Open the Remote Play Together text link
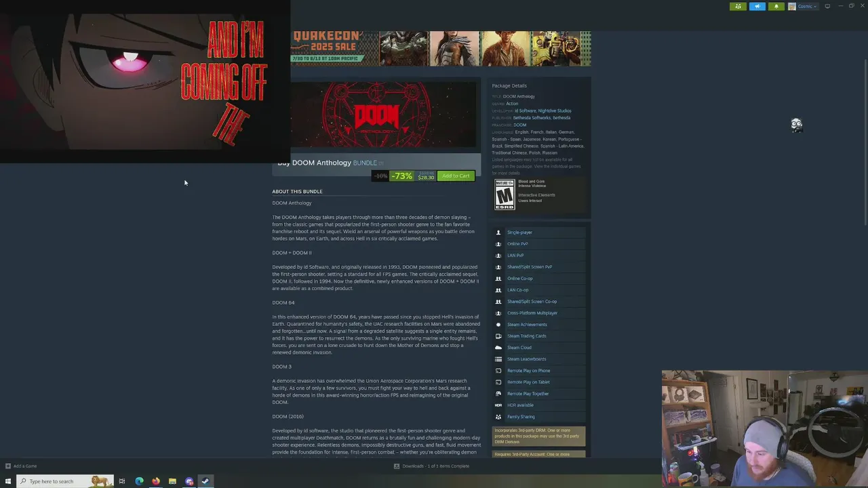Image resolution: width=868 pixels, height=488 pixels. coord(528,394)
